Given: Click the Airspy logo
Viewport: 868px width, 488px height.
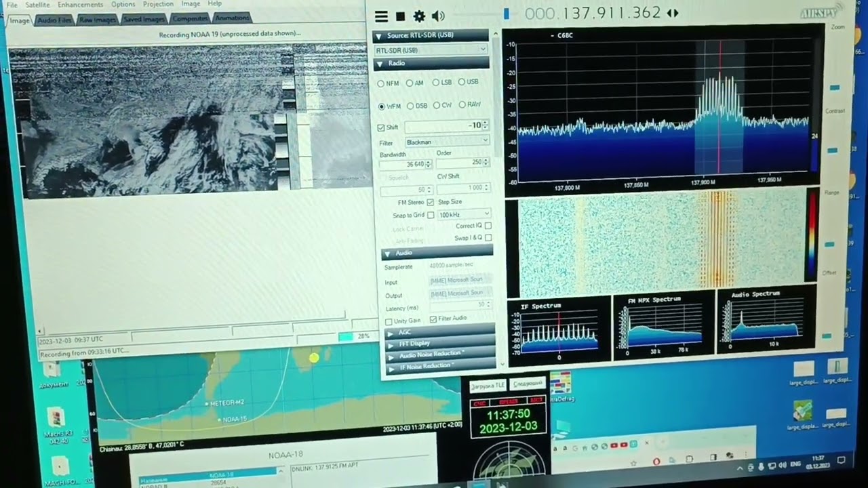Looking at the screenshot, I should pyautogui.click(x=821, y=12).
